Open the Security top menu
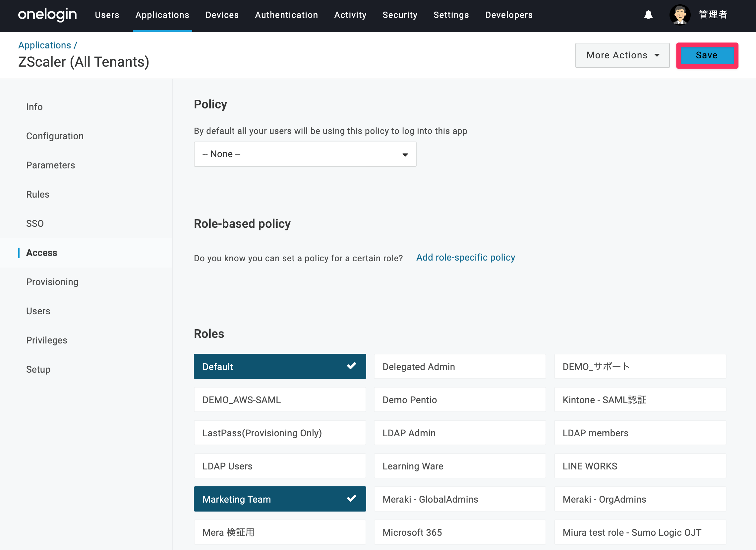Viewport: 756px width, 550px height. (x=400, y=15)
